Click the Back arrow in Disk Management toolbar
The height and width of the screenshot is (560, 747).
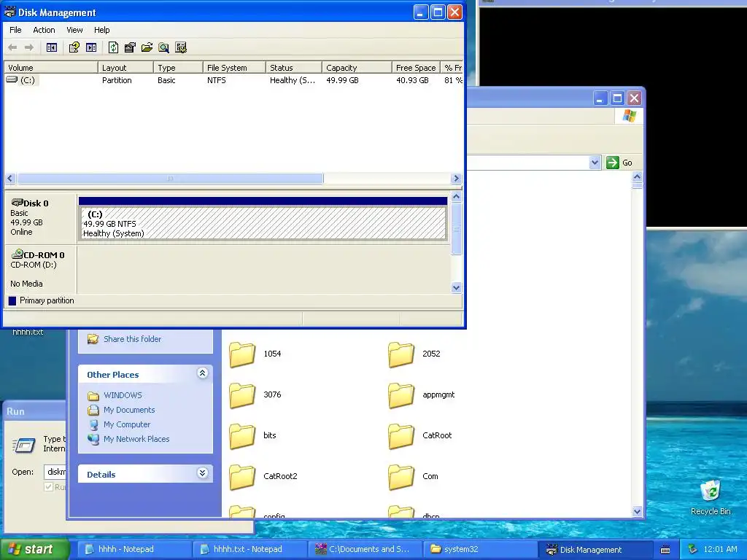[13, 47]
